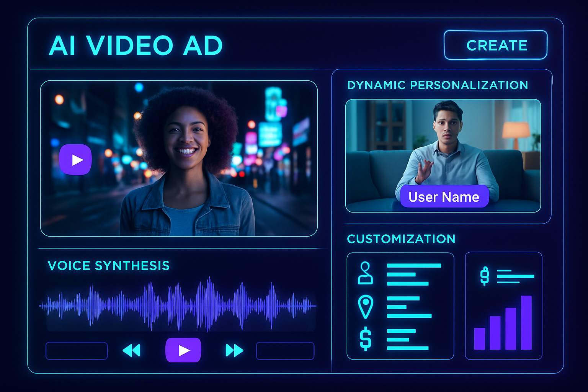Play the voice synthesis audio
The height and width of the screenshot is (392, 588).
183,350
